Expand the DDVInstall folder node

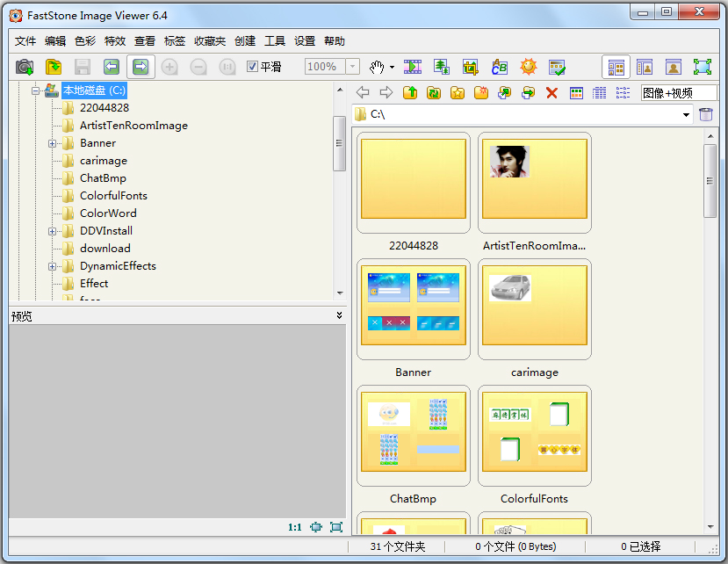click(x=53, y=231)
